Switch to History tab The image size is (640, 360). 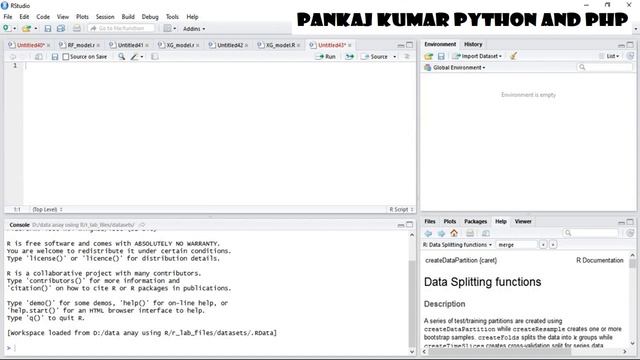coord(473,44)
